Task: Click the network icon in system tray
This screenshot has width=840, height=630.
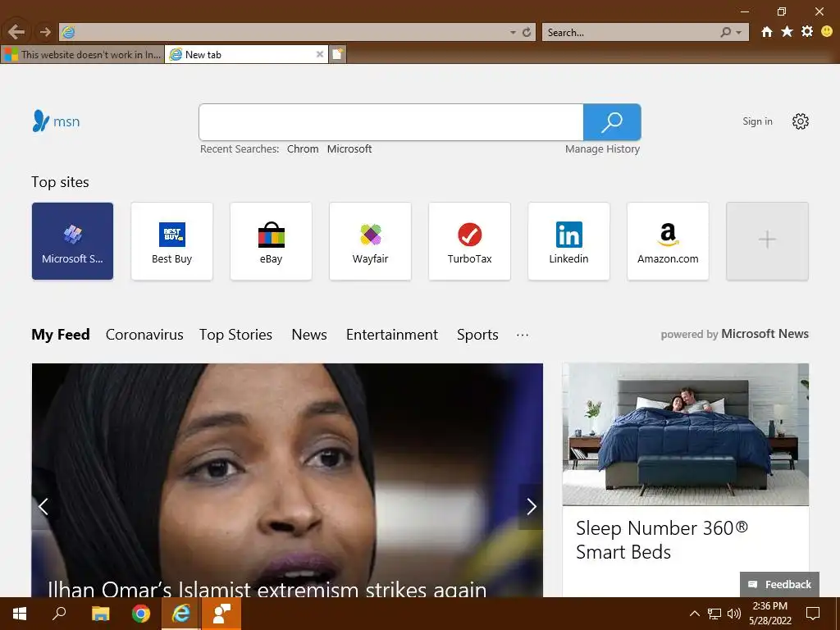Action: click(714, 614)
